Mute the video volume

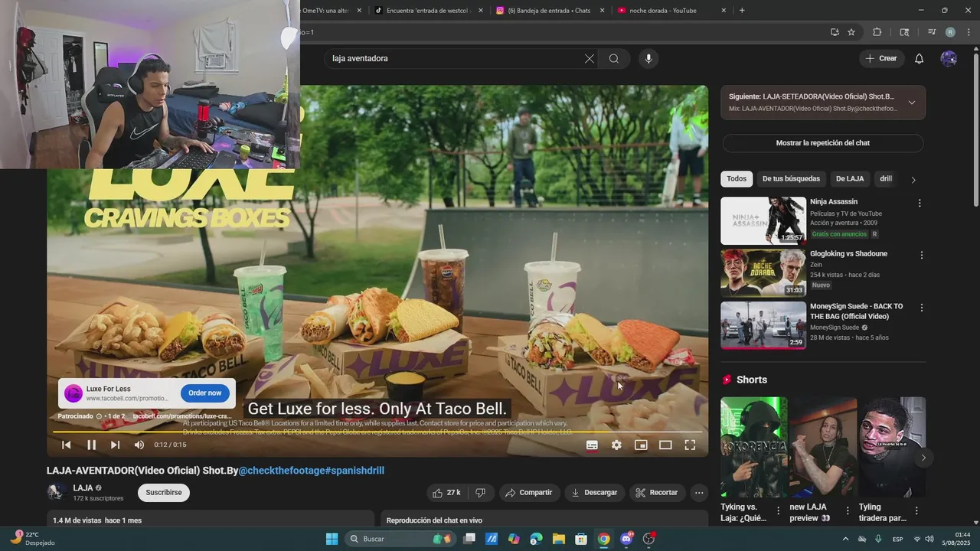[x=139, y=445]
